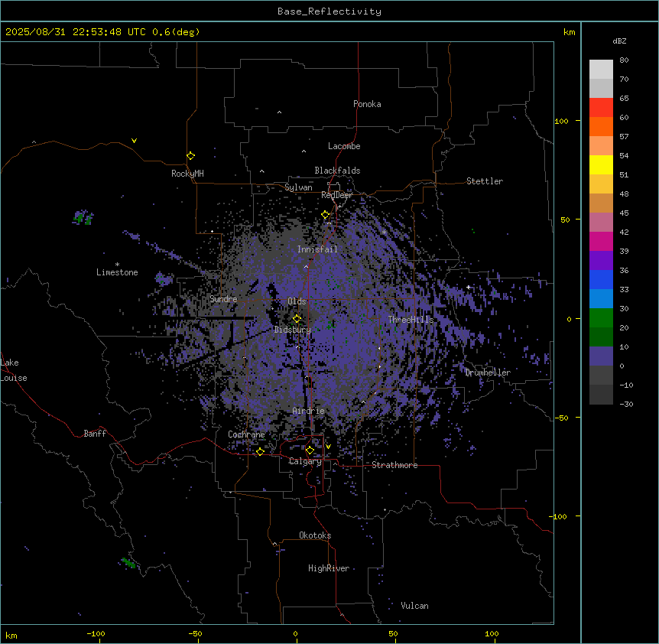The height and width of the screenshot is (644, 659).
Task: Click the green echo cluster northwest of Limestone
Action: pos(83,217)
